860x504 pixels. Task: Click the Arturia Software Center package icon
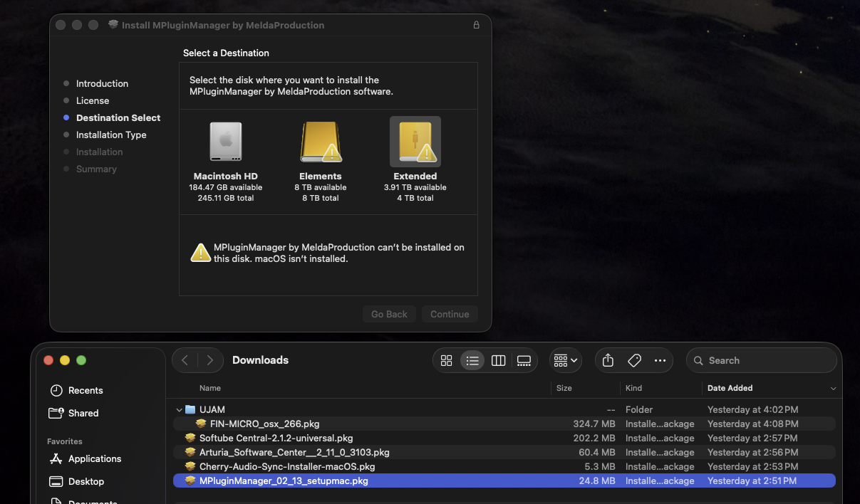190,452
